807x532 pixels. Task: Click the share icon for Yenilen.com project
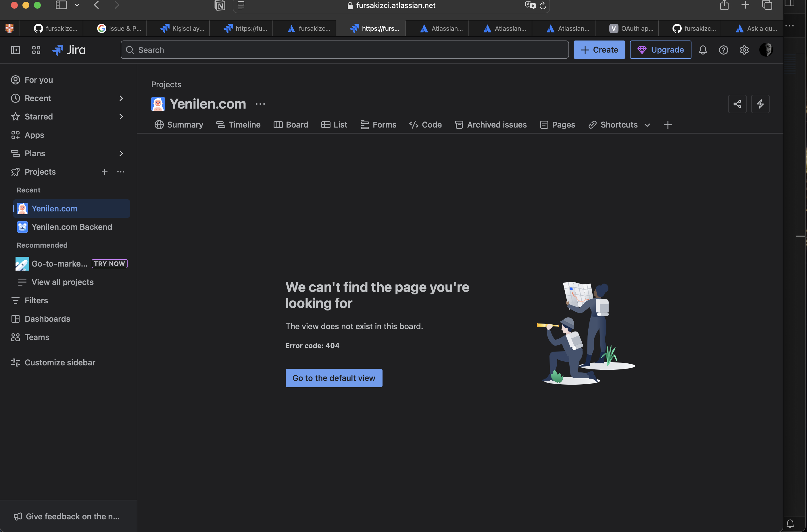point(737,104)
